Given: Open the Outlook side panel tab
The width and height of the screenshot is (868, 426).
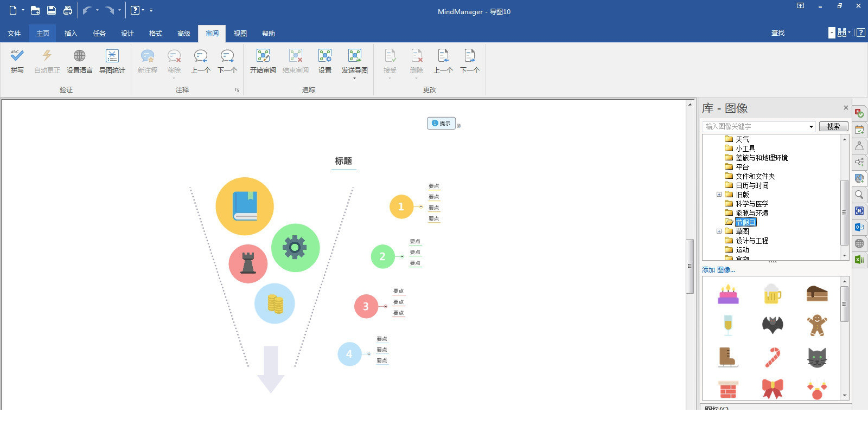Looking at the screenshot, I should 859,227.
